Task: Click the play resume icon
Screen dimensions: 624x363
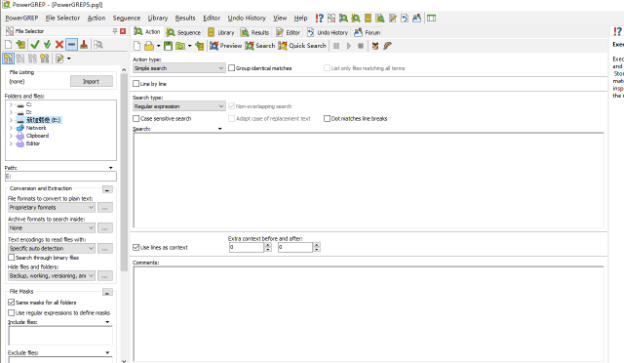Action: pos(348,46)
